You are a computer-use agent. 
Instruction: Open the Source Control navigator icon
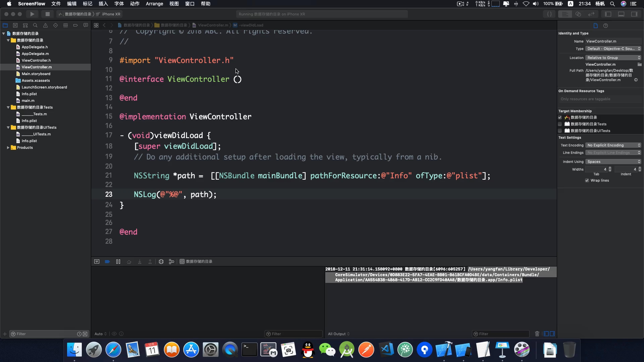[15, 25]
